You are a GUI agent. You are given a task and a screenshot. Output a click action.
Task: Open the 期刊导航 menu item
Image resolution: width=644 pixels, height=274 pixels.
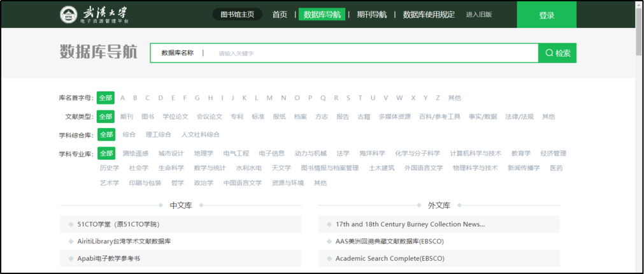coord(371,15)
